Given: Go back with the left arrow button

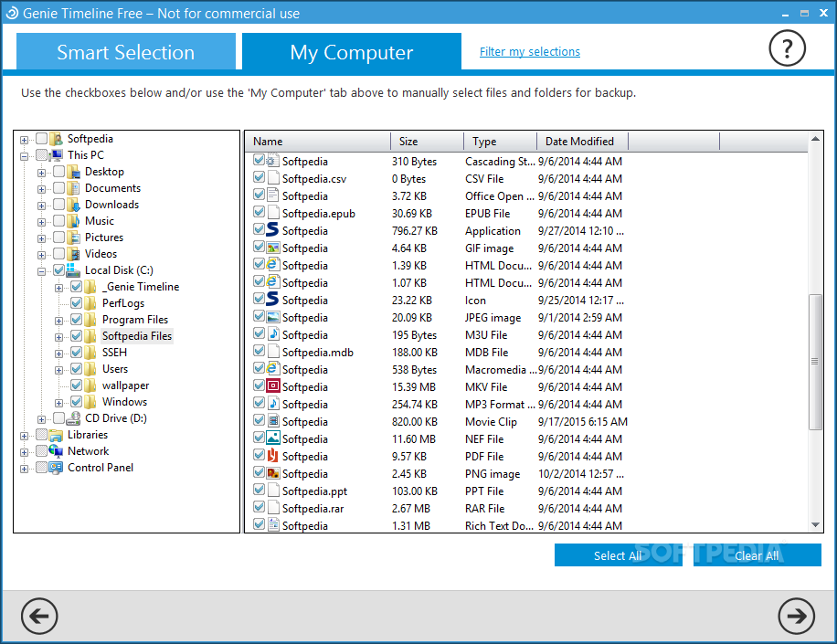Looking at the screenshot, I should pyautogui.click(x=39, y=617).
